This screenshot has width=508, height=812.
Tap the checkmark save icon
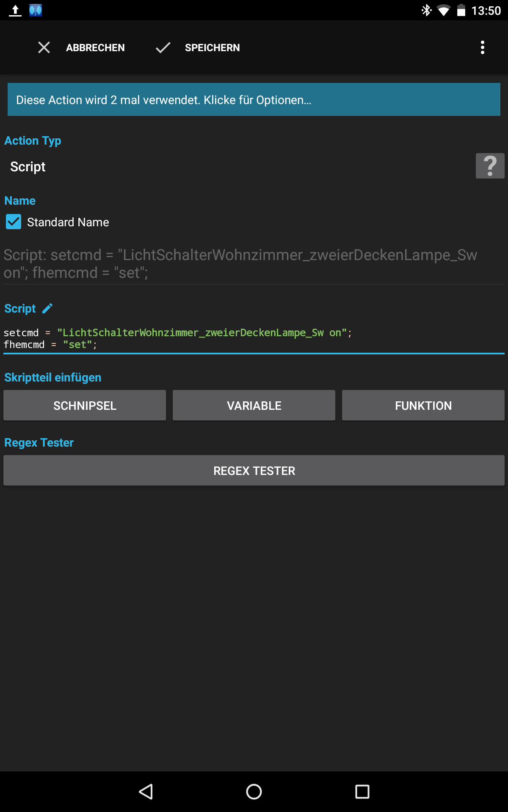[x=163, y=47]
